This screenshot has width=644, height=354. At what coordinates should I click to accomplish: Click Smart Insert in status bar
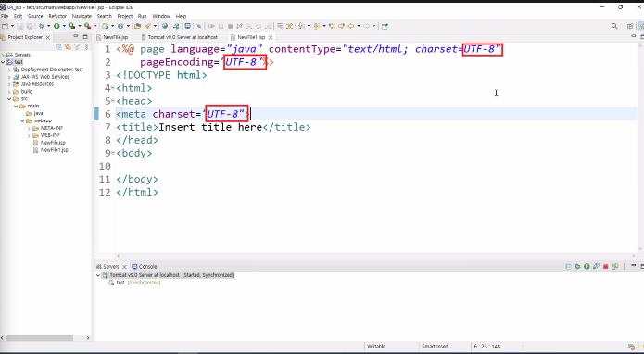[x=435, y=347]
